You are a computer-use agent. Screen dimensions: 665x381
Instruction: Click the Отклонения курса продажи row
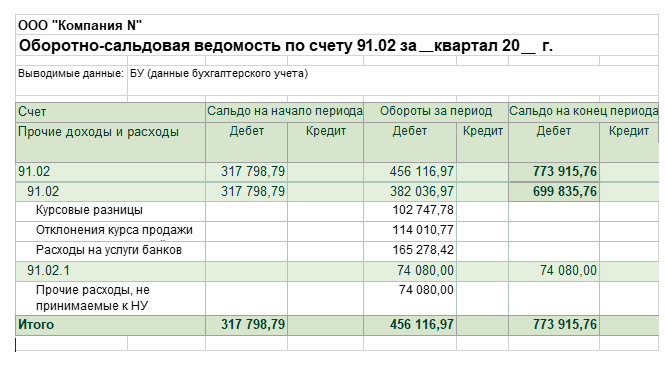coord(337,231)
